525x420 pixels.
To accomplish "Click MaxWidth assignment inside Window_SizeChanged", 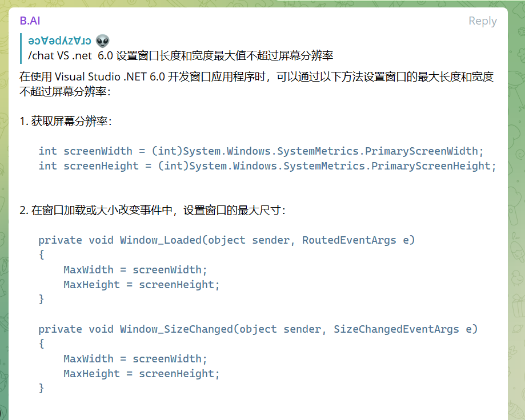I will [135, 359].
